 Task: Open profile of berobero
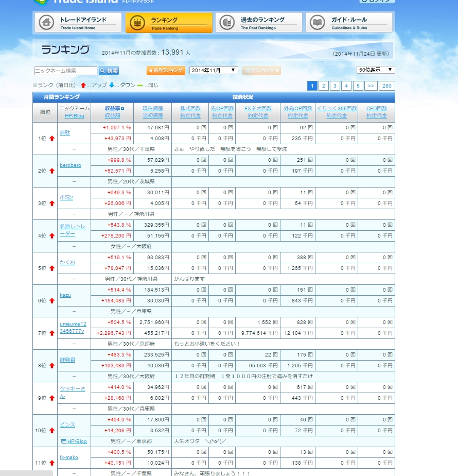pyautogui.click(x=71, y=165)
